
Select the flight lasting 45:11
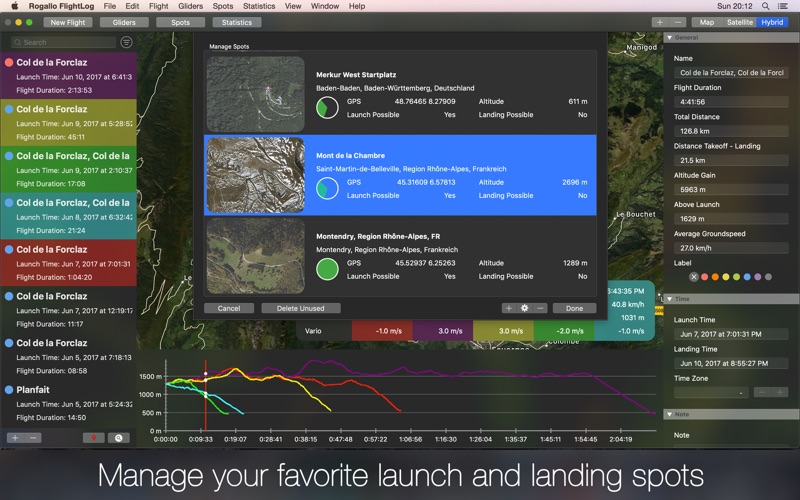pyautogui.click(x=68, y=122)
